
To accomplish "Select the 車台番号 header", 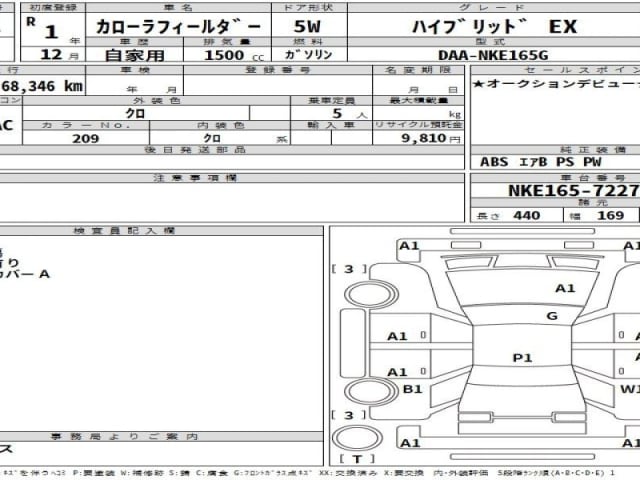I will [x=593, y=178].
